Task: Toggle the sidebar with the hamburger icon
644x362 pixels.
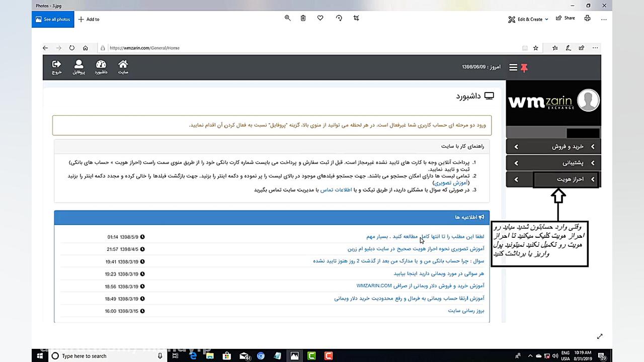Action: 513,67
